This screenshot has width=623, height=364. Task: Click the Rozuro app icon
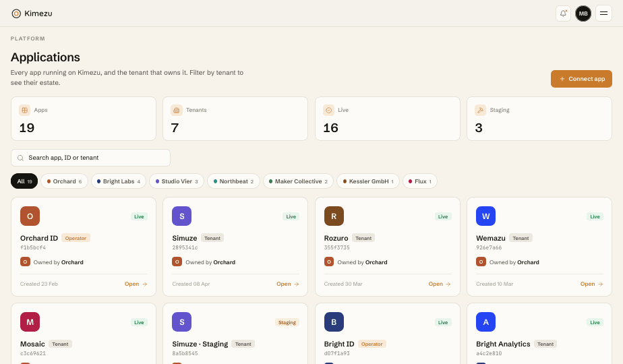pos(334,216)
